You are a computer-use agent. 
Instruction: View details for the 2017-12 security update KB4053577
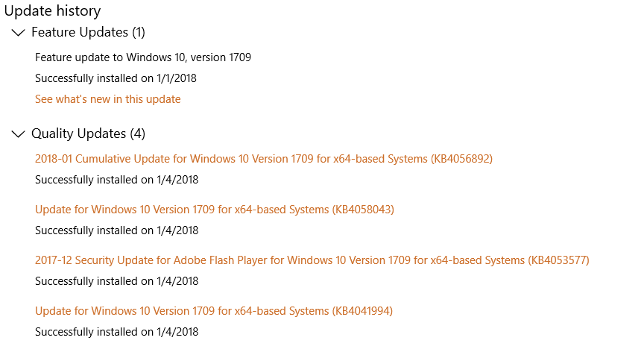312,260
